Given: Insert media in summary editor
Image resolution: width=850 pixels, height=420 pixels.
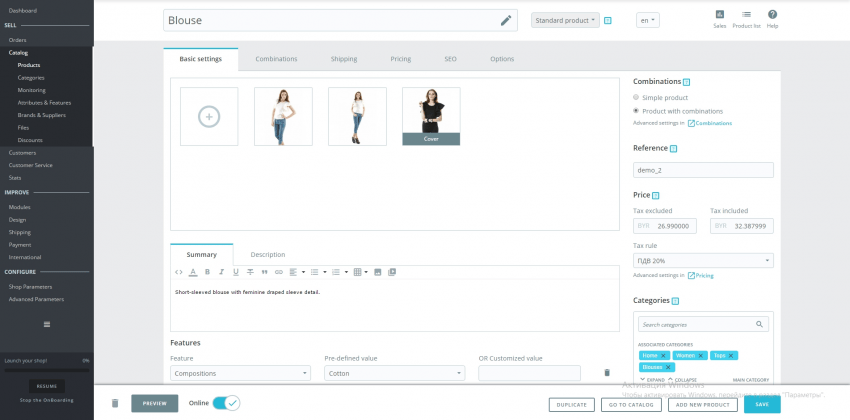Looking at the screenshot, I should coord(392,272).
